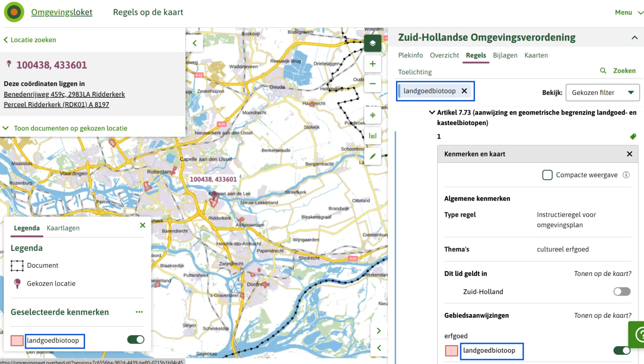Close the Kenmerken en kaart box

[x=630, y=154]
